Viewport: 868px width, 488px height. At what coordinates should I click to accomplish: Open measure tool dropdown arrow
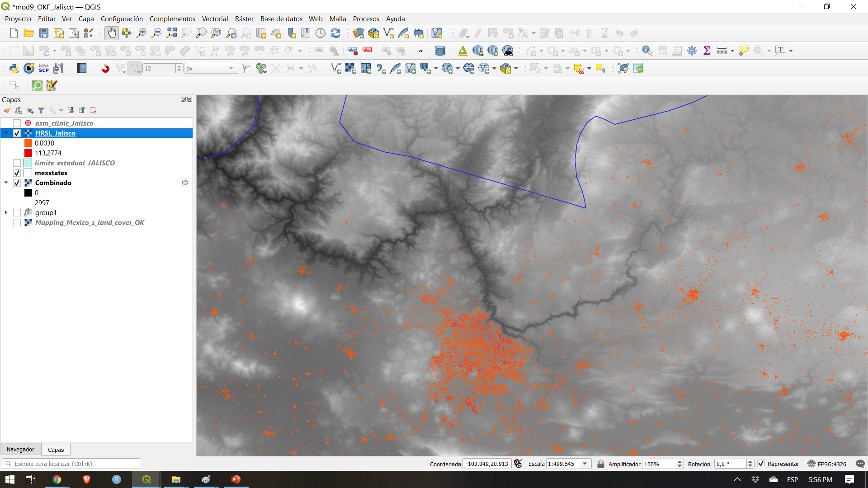point(732,51)
